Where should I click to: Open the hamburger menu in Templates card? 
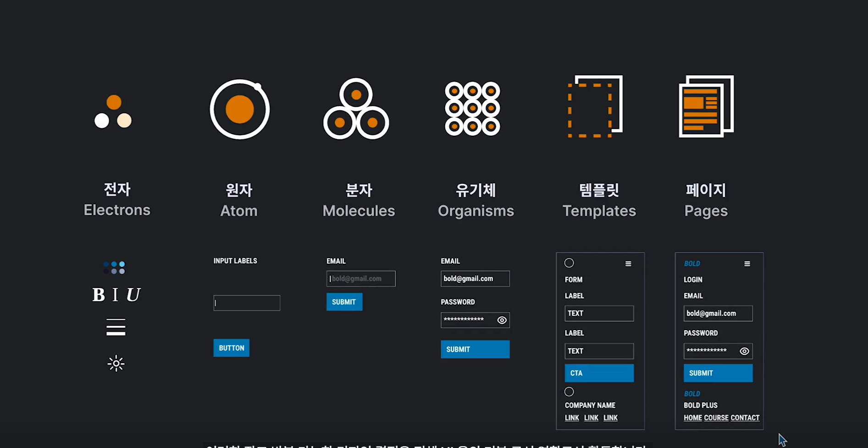[628, 264]
